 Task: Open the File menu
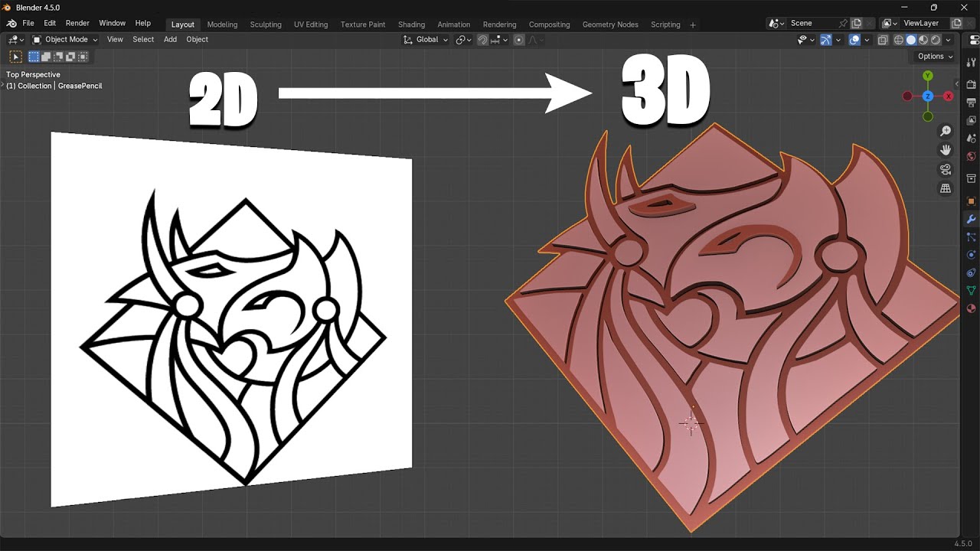28,24
